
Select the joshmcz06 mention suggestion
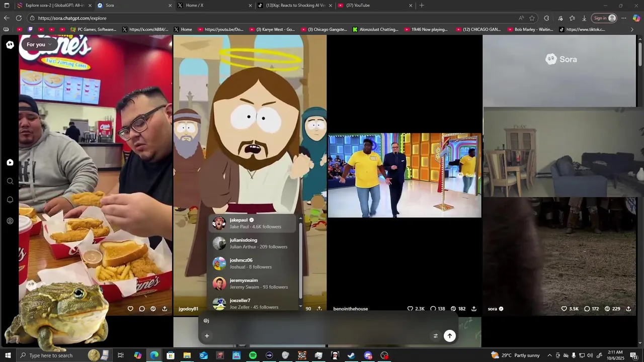pos(254,263)
